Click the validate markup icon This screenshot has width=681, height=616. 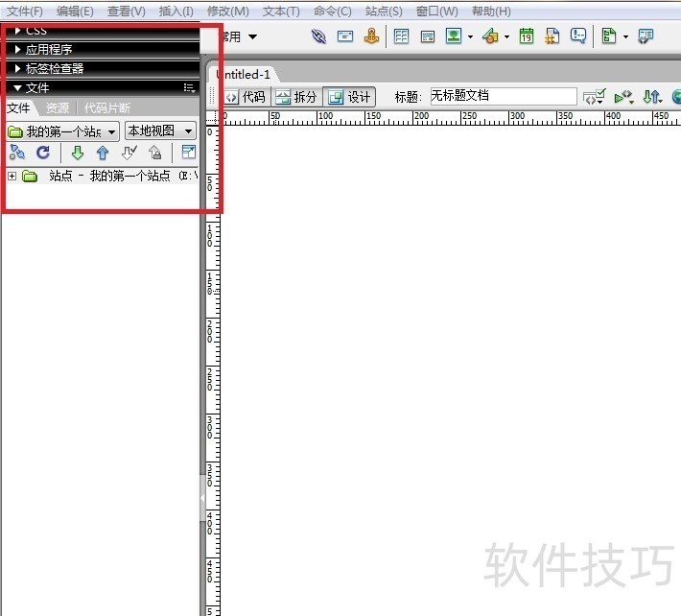(594, 97)
